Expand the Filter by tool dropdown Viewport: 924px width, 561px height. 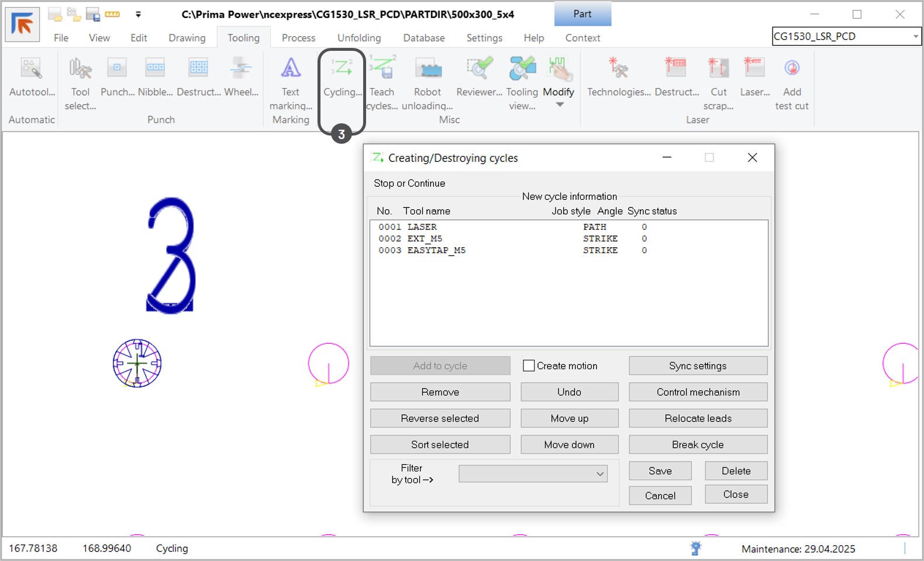(x=599, y=474)
